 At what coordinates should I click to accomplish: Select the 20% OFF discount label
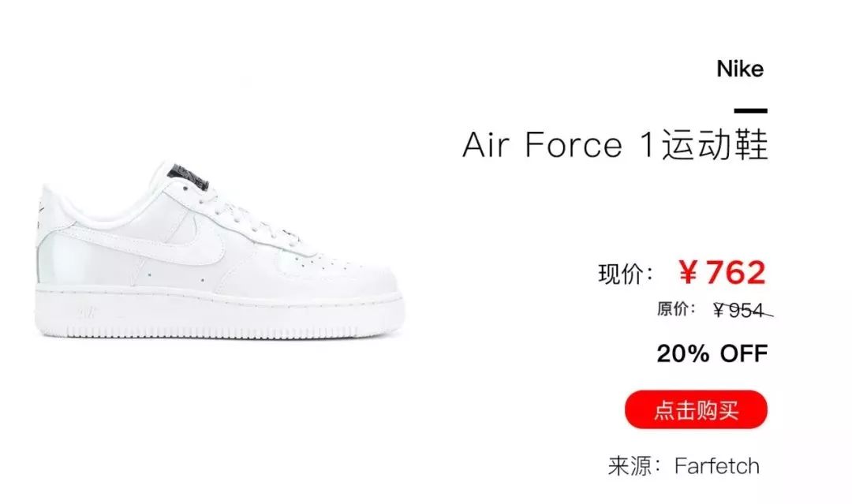[x=712, y=353]
